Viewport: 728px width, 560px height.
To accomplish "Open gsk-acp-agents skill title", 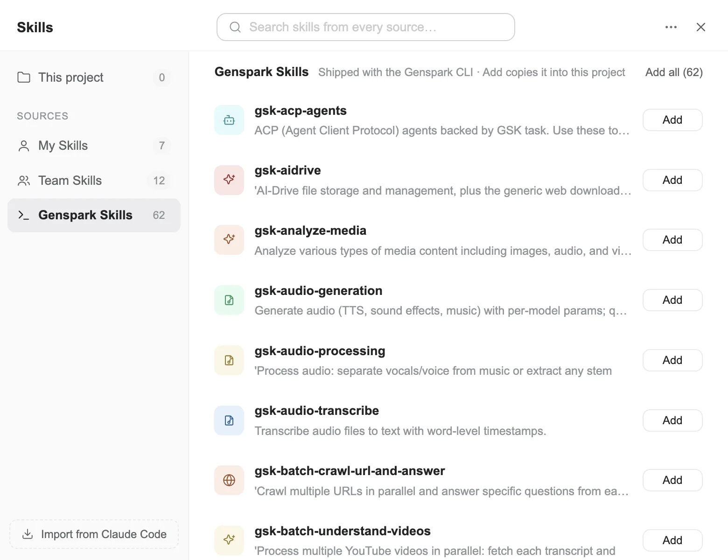I will click(301, 111).
